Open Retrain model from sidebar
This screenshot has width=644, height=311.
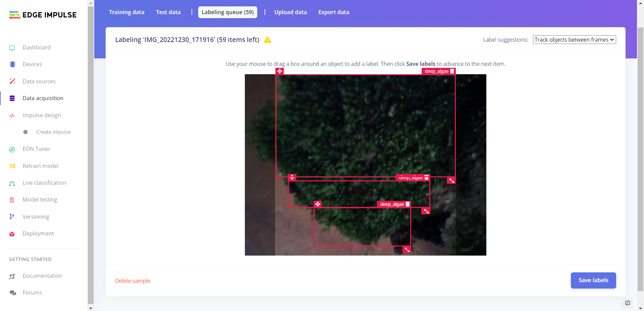coord(41,166)
